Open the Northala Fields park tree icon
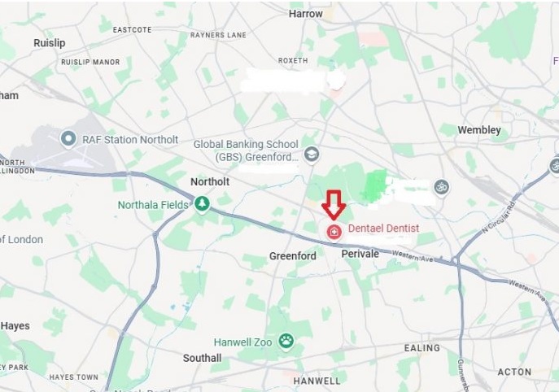Screen dimensions: 559x392 coord(202,204)
